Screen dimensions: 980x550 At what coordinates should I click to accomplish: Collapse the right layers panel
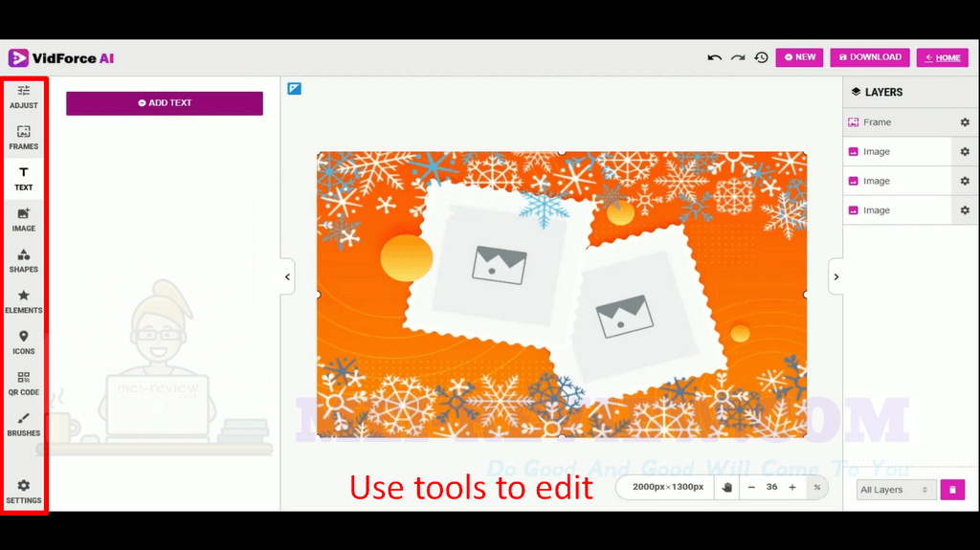tap(836, 276)
